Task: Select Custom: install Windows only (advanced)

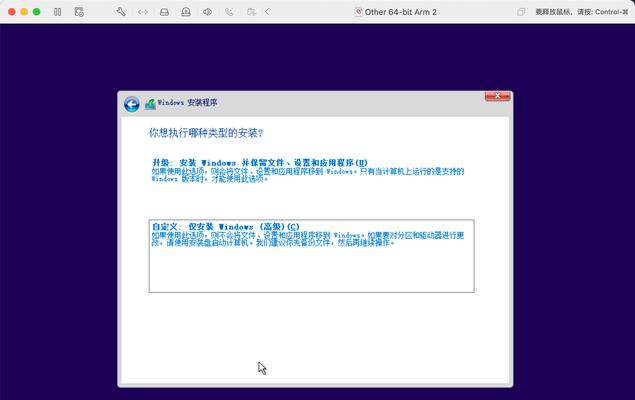Action: pyautogui.click(x=311, y=256)
